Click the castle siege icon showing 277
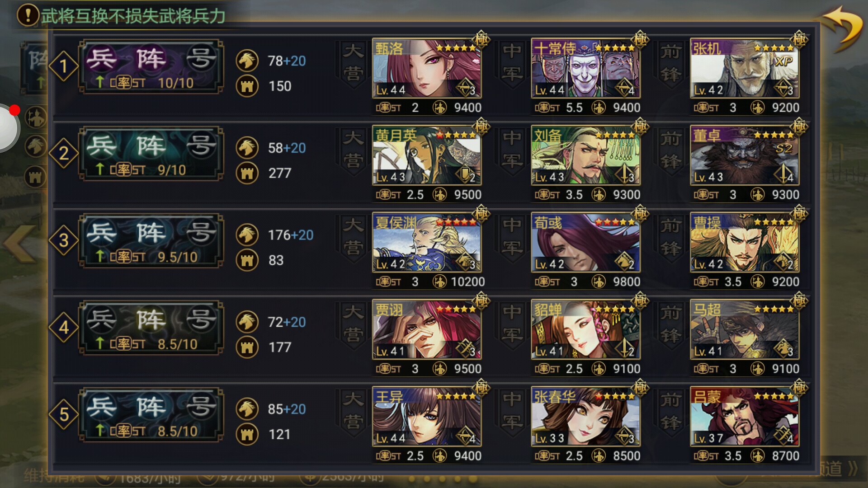Screen dimensions: 868x488 click(x=247, y=173)
